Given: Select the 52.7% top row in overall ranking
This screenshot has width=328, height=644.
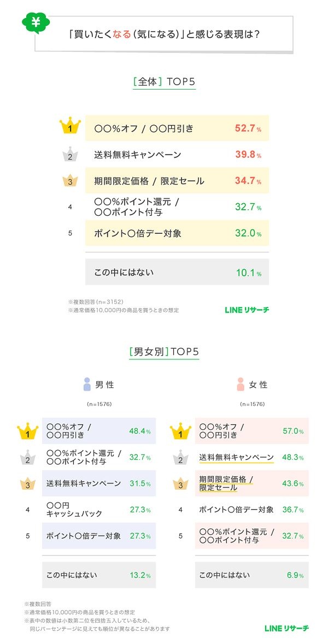Looking at the screenshot, I should 177,128.
